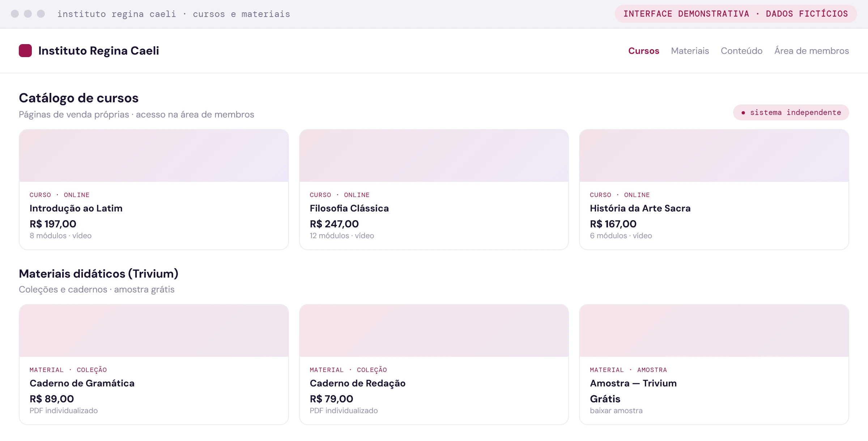
Task: Click the Instituto Regina Caeli logo square
Action: point(25,51)
